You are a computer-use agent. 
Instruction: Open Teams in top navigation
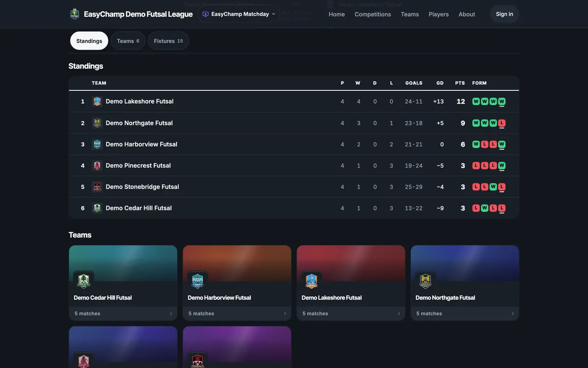coord(410,14)
